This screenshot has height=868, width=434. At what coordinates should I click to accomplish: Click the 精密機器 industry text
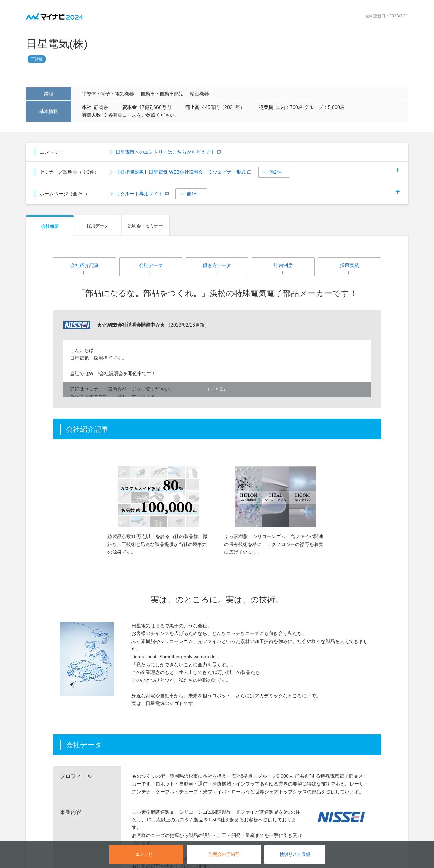[x=199, y=94]
